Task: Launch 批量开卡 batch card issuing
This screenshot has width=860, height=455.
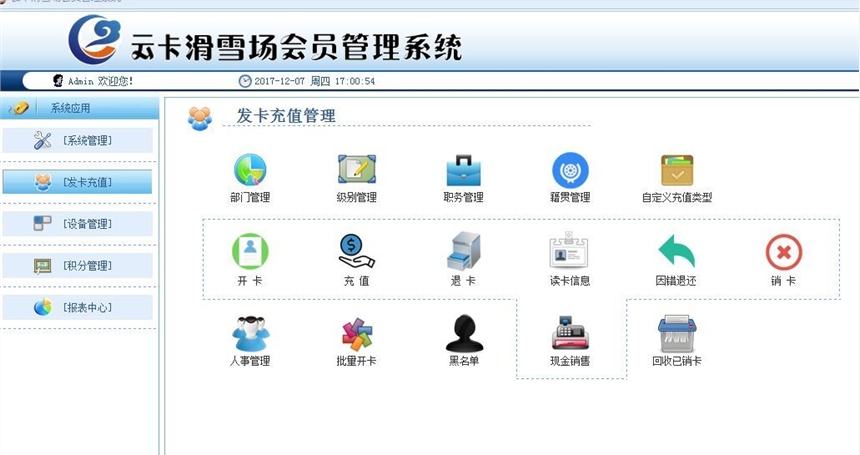Action: (x=357, y=334)
